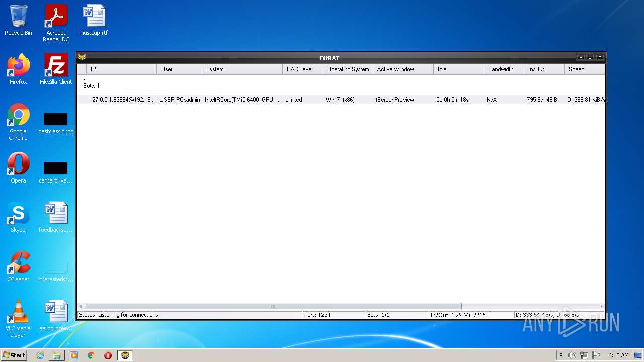Click the Start button
Screen dimensions: 644x362
(14, 355)
